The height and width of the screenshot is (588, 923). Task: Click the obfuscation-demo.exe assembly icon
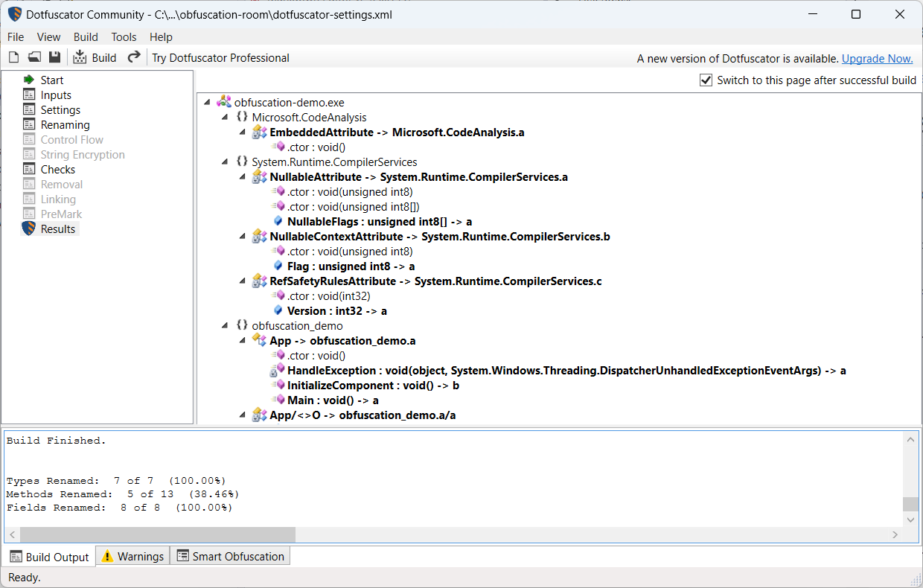[223, 102]
